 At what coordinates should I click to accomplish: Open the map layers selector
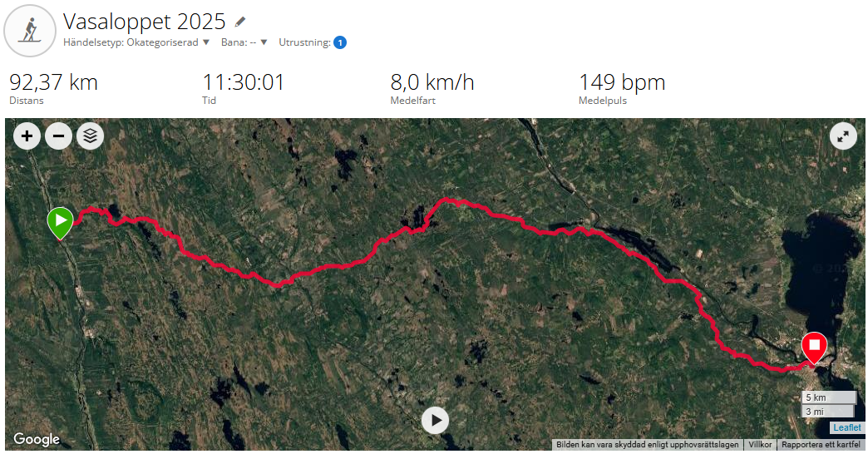tap(91, 136)
